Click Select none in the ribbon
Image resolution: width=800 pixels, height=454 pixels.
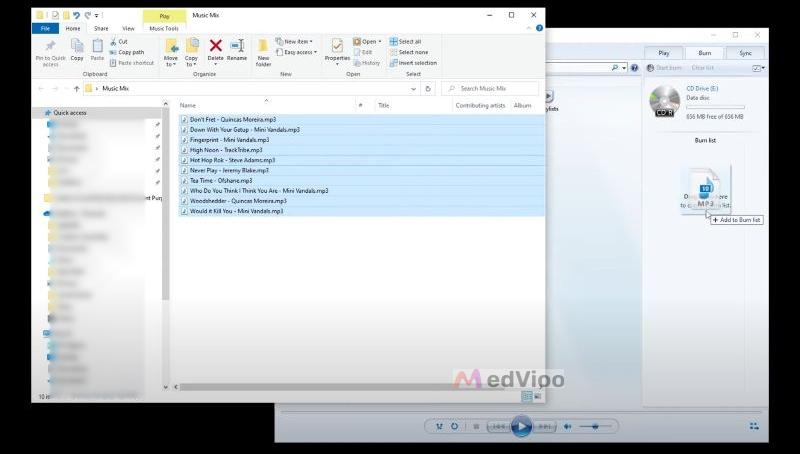[409, 52]
